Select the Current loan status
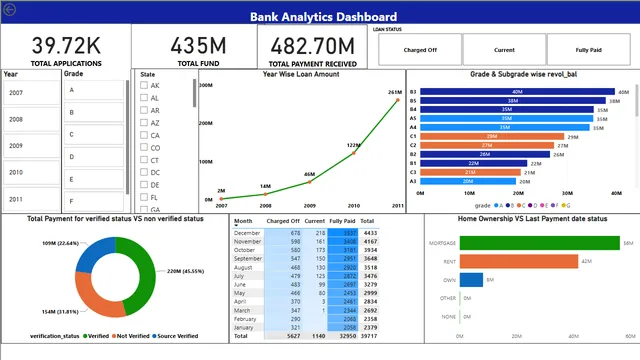 coord(504,50)
